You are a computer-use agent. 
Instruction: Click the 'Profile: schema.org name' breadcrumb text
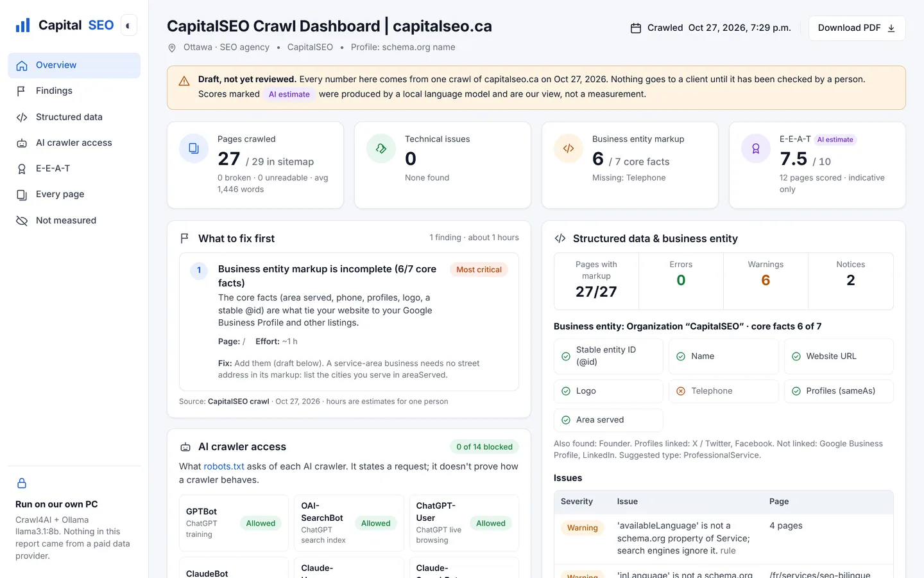403,47
